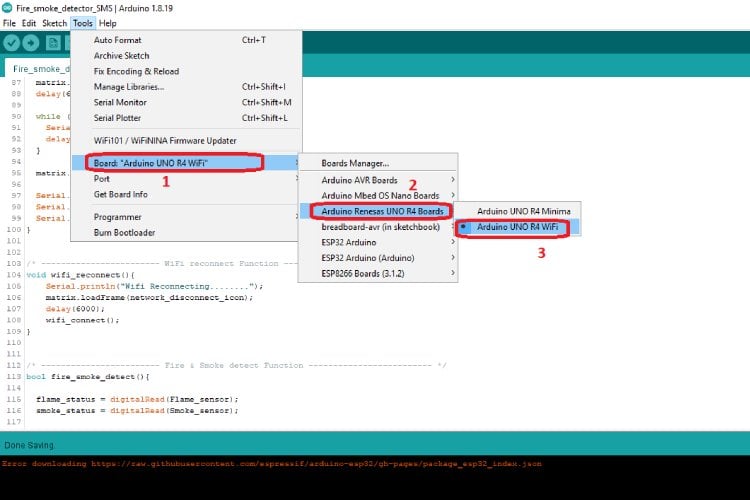Expand the Programmer submenu
This screenshot has width=750, height=500.
click(187, 217)
